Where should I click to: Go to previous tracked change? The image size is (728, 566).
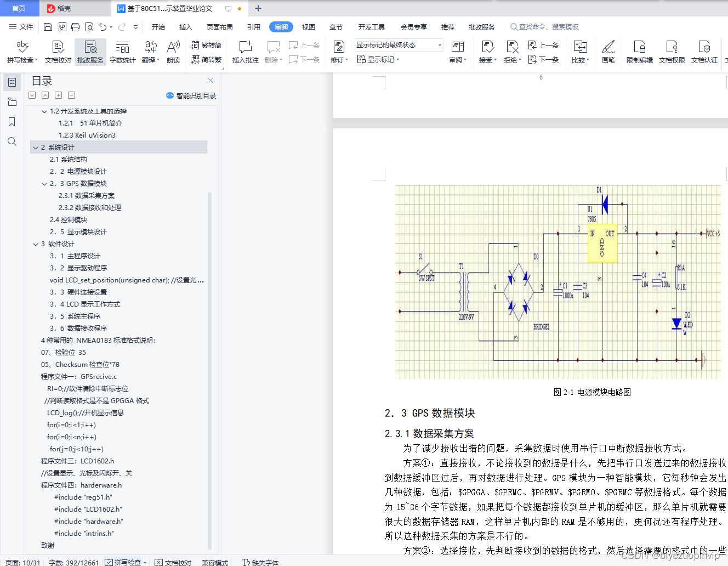(544, 46)
